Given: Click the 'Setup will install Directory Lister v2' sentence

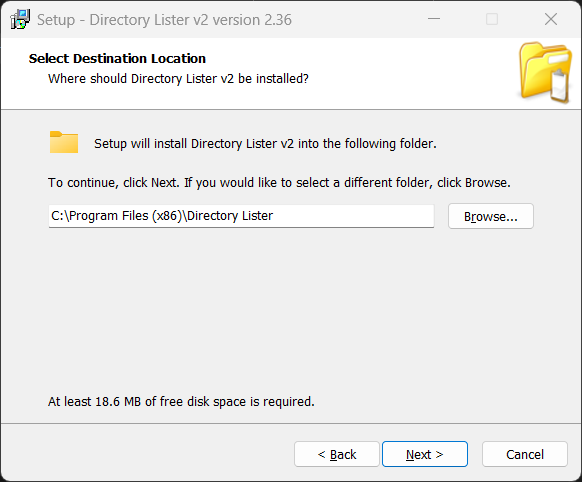Looking at the screenshot, I should (x=265, y=144).
